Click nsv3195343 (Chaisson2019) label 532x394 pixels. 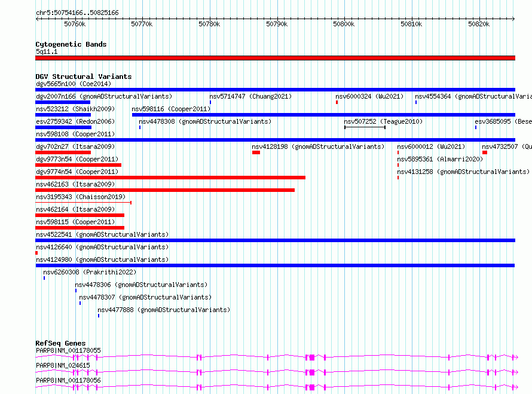(x=81, y=197)
